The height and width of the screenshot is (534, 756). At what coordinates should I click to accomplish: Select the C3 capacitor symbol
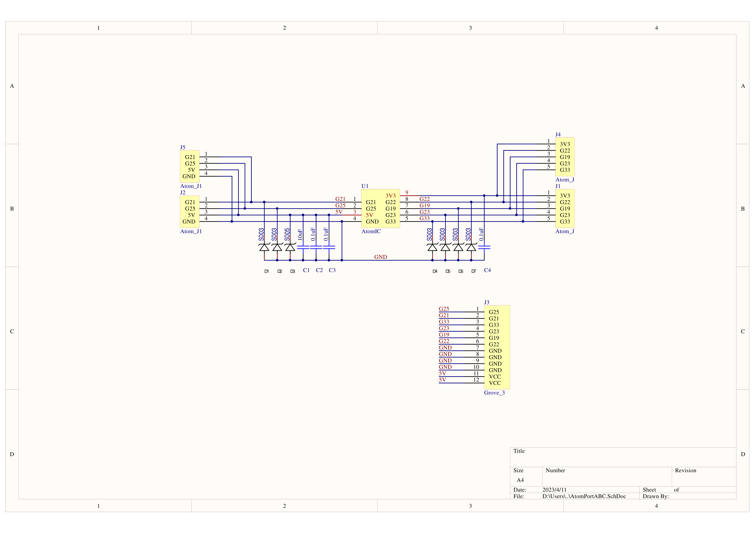pyautogui.click(x=329, y=247)
